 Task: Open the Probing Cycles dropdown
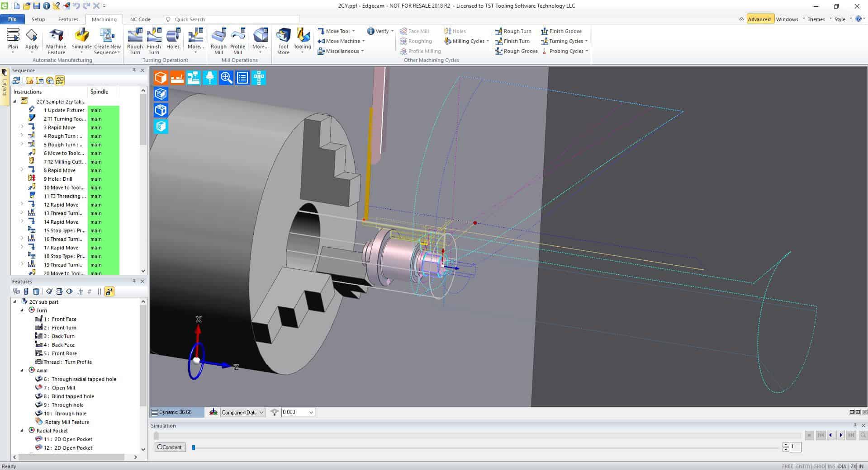coord(564,51)
